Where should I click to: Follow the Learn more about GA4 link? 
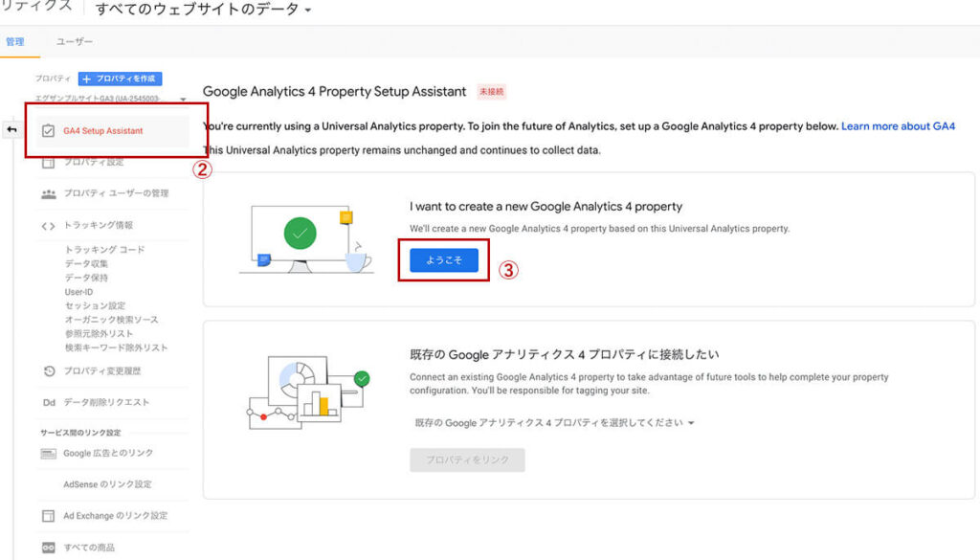point(898,126)
